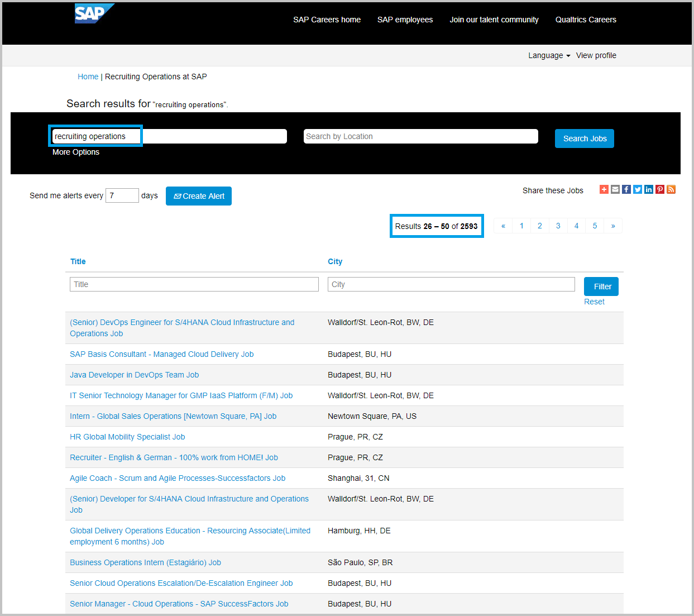Expand More Options under search
694x616 pixels.
click(76, 152)
